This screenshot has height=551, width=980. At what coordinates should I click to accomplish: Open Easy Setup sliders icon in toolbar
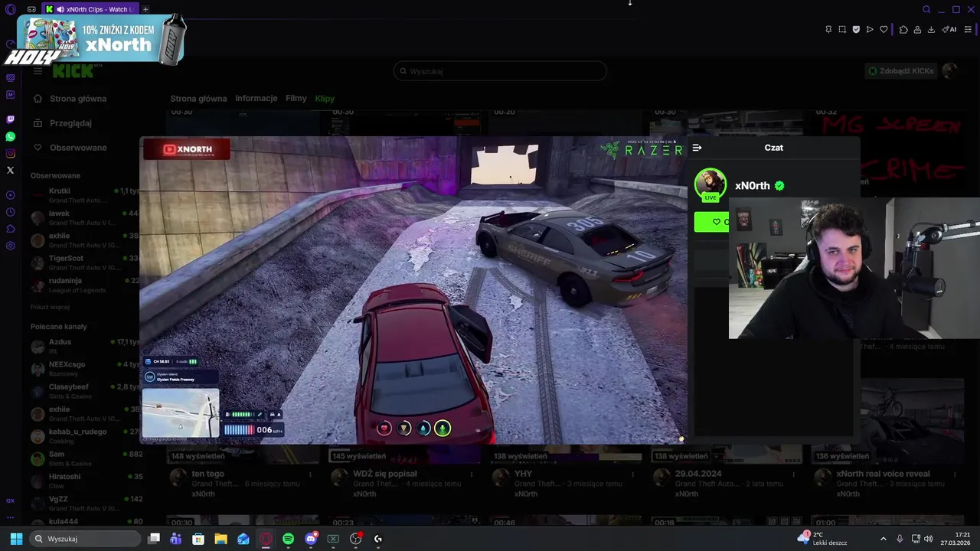[969, 30]
